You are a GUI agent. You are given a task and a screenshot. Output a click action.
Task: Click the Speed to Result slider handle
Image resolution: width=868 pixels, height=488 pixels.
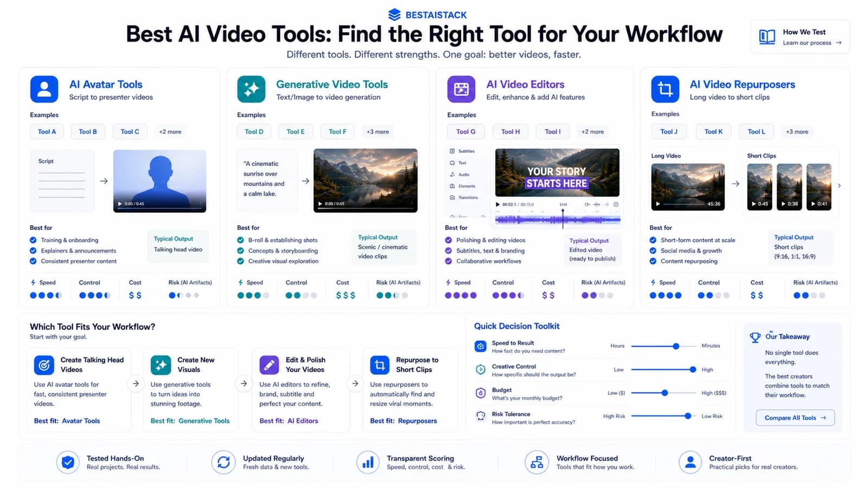tap(676, 346)
